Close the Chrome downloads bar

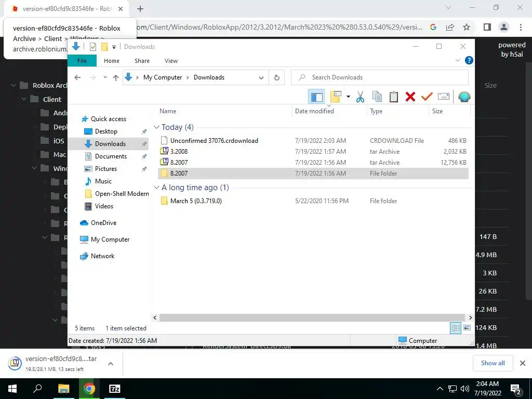click(523, 363)
